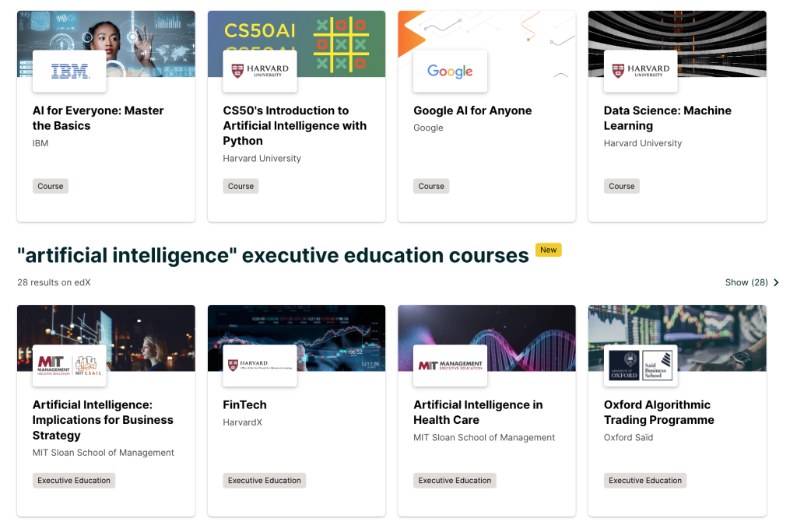The width and height of the screenshot is (797, 532).
Task: Click the DNA helix banner image
Action: click(x=529, y=334)
